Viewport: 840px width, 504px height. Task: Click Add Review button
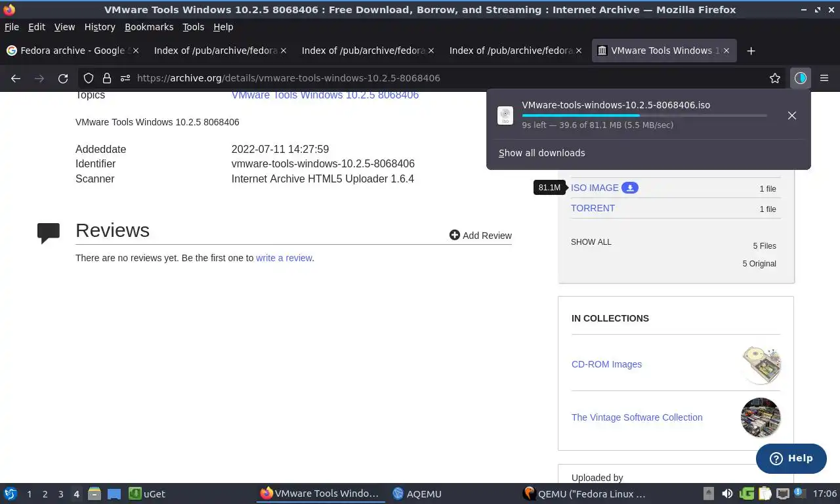click(480, 235)
